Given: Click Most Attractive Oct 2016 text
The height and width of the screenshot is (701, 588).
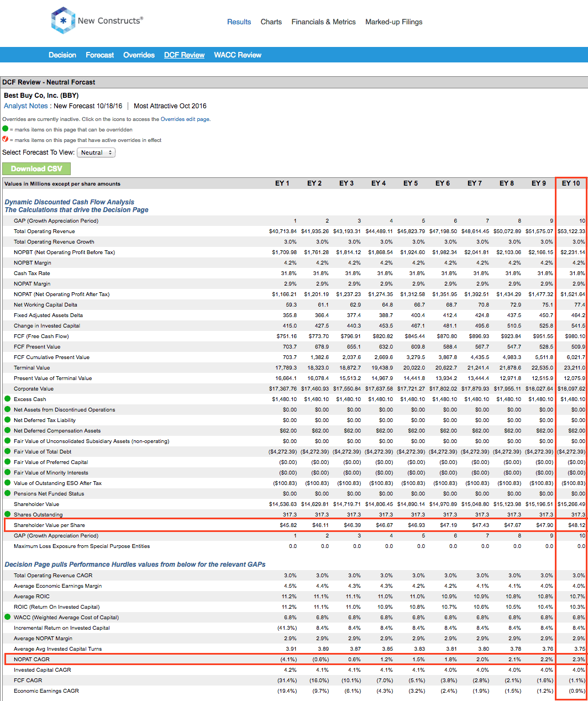Looking at the screenshot, I should coord(170,106).
